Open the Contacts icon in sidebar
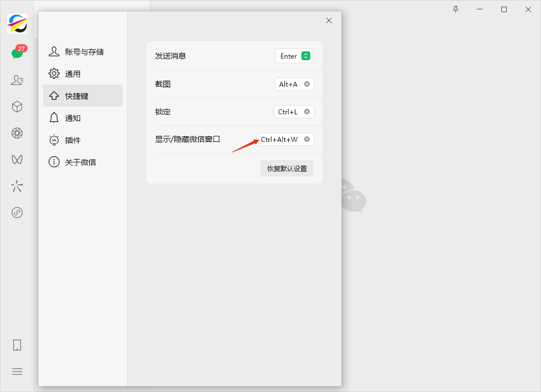 tap(17, 80)
